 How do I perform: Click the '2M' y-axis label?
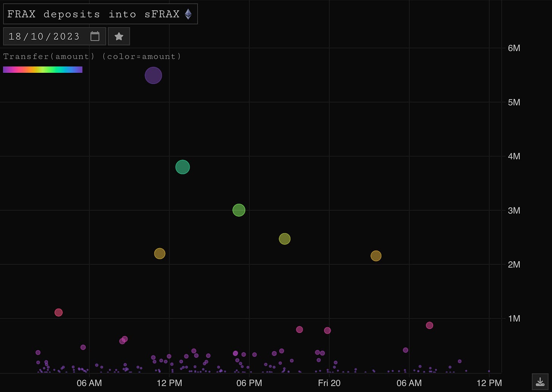click(514, 265)
